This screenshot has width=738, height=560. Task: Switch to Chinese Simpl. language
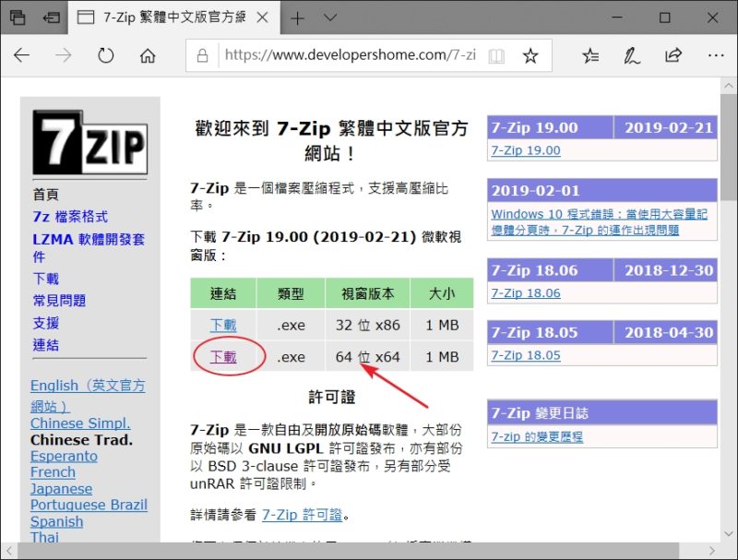[80, 423]
